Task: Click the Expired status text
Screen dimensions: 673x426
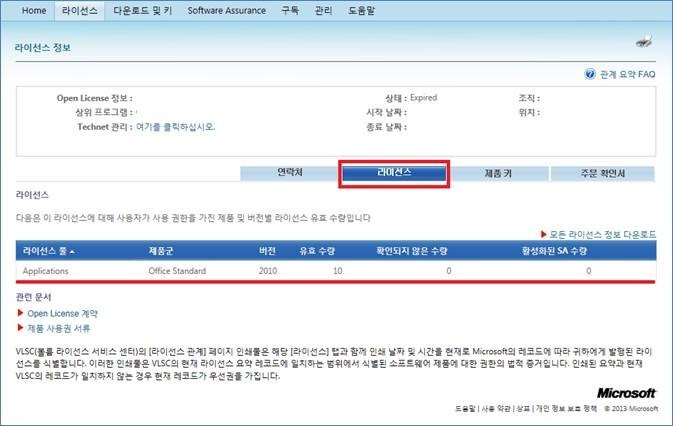Action: click(423, 97)
